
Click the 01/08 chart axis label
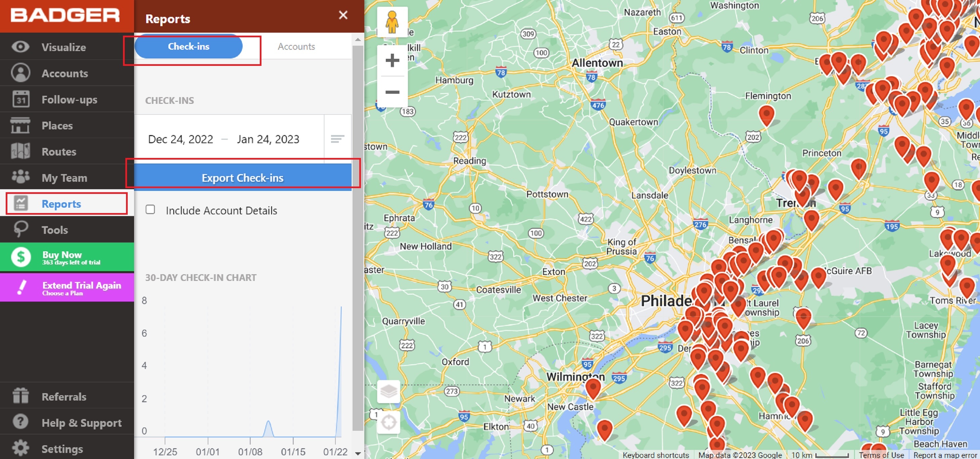coord(250,452)
